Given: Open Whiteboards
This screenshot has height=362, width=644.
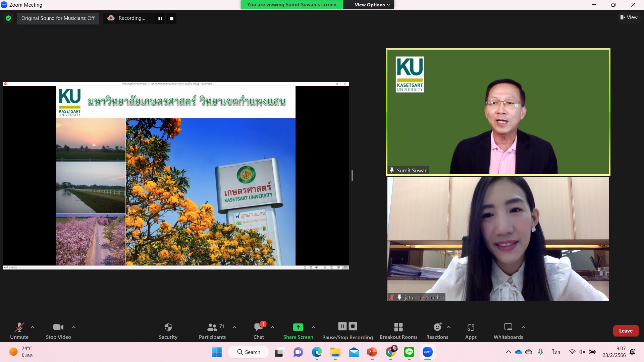Looking at the screenshot, I should (508, 330).
